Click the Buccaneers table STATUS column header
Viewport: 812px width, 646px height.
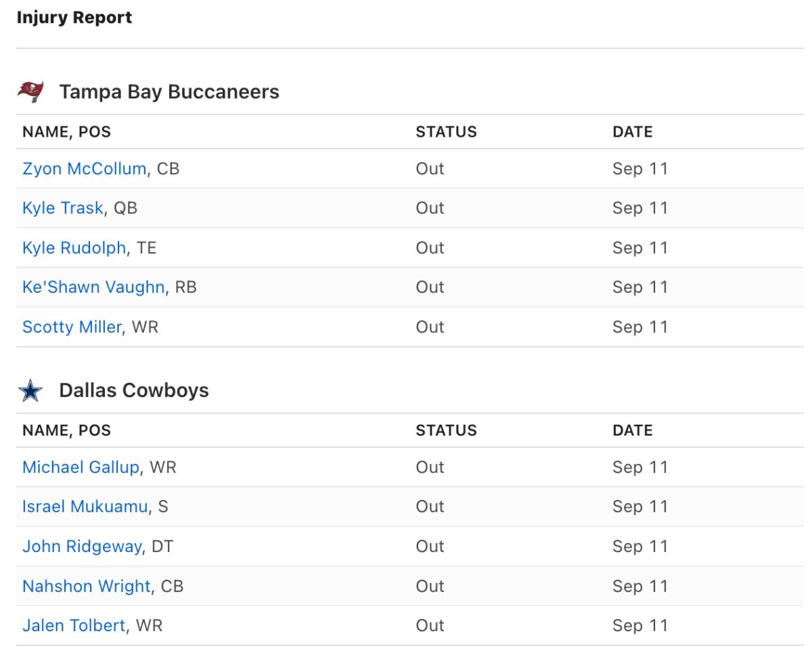pyautogui.click(x=446, y=132)
